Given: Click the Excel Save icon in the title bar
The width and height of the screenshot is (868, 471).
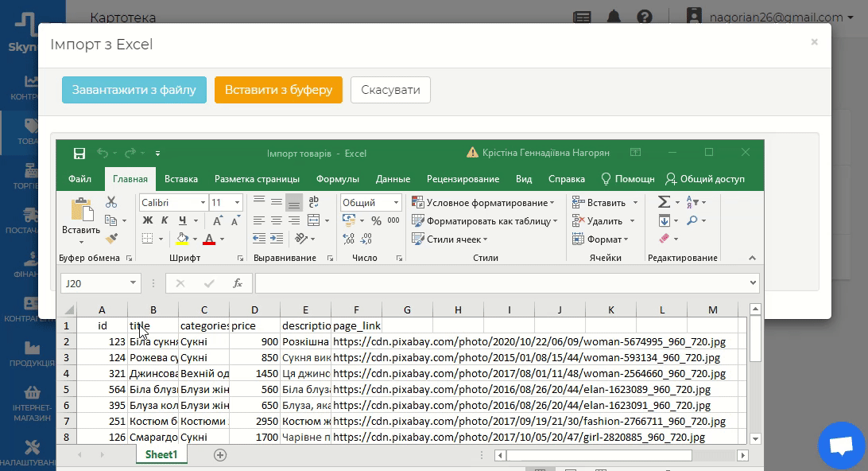Looking at the screenshot, I should pos(79,154).
